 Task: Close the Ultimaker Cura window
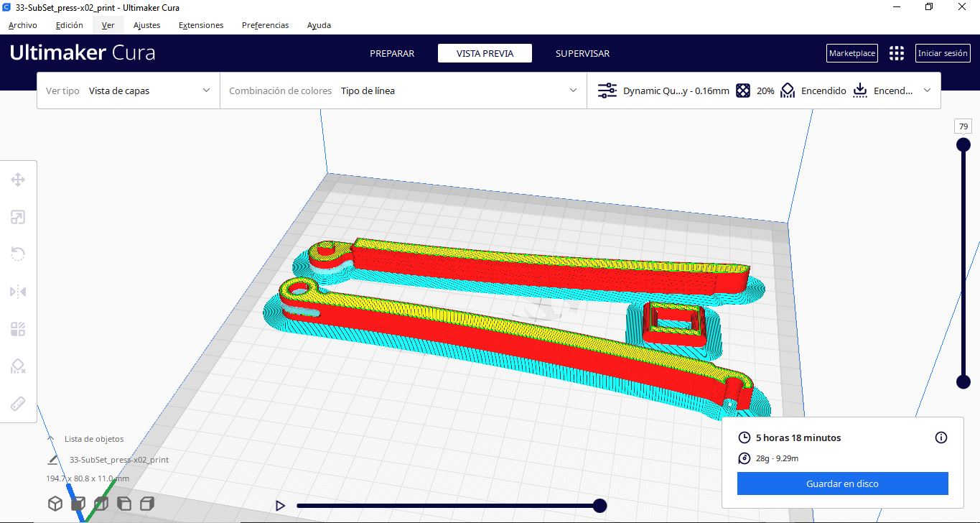point(962,7)
